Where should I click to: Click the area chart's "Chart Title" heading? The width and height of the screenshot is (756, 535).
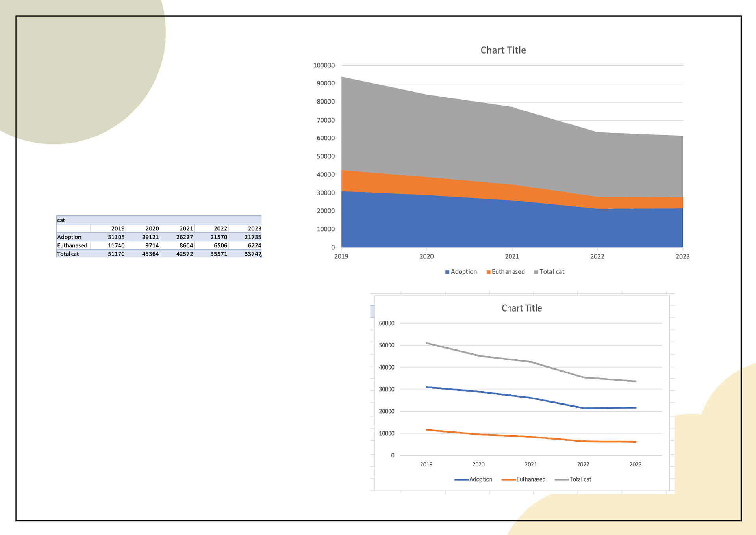pyautogui.click(x=503, y=50)
